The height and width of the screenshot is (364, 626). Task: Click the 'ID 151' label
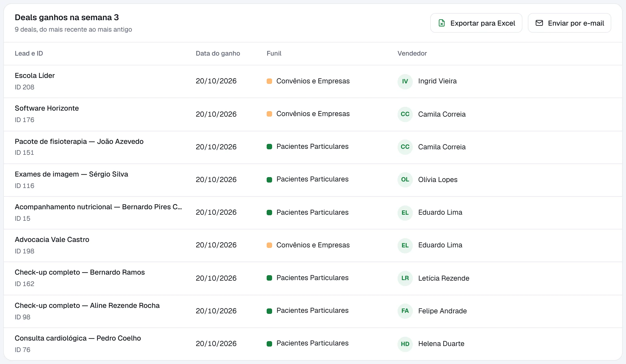(24, 153)
